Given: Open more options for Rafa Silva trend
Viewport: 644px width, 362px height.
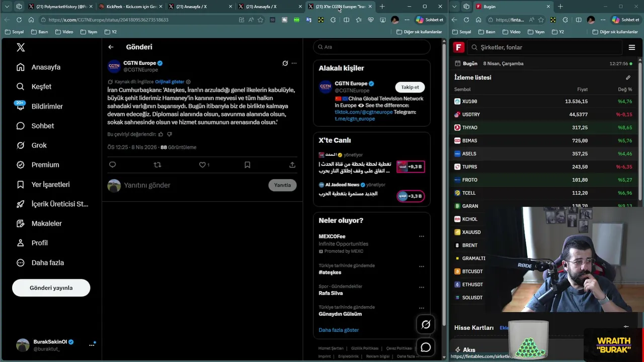Looking at the screenshot, I should pos(422,287).
